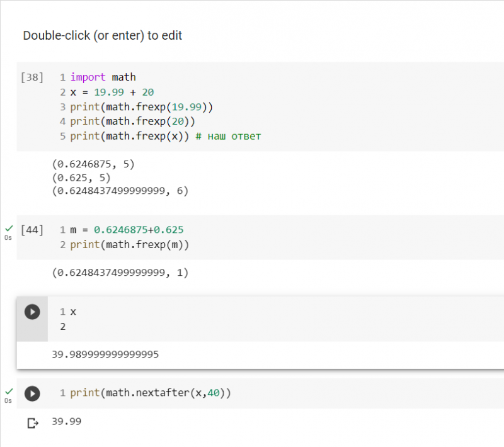The width and height of the screenshot is (504, 447).
Task: Click the green checkmark beside the nextafter cell
Action: (x=8, y=391)
